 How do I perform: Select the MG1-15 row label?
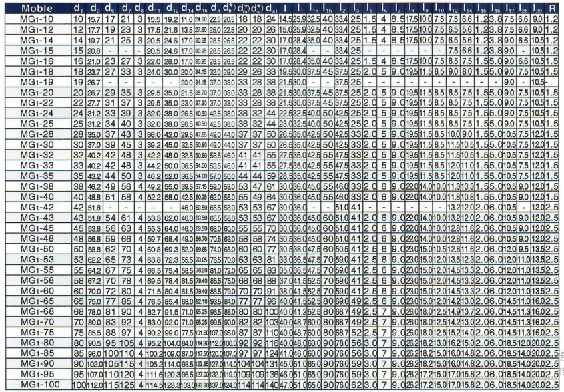click(35, 51)
